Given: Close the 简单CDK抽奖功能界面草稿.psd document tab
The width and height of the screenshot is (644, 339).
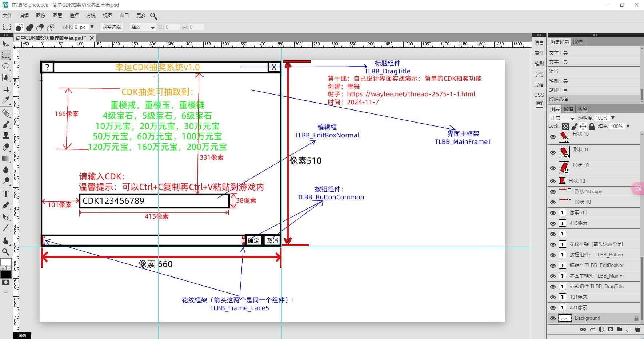Looking at the screenshot, I should click(x=92, y=38).
